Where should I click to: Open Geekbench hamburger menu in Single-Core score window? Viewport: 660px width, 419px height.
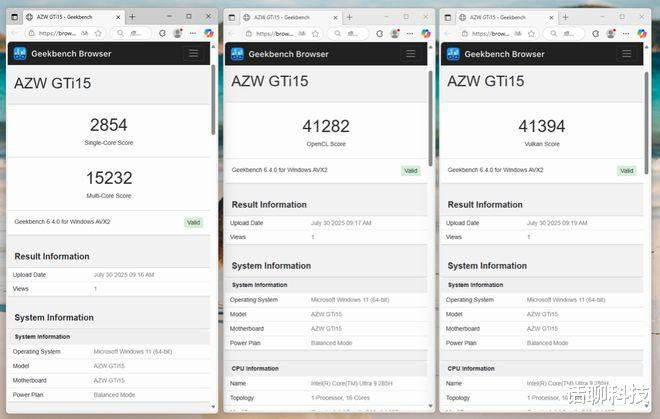point(194,53)
